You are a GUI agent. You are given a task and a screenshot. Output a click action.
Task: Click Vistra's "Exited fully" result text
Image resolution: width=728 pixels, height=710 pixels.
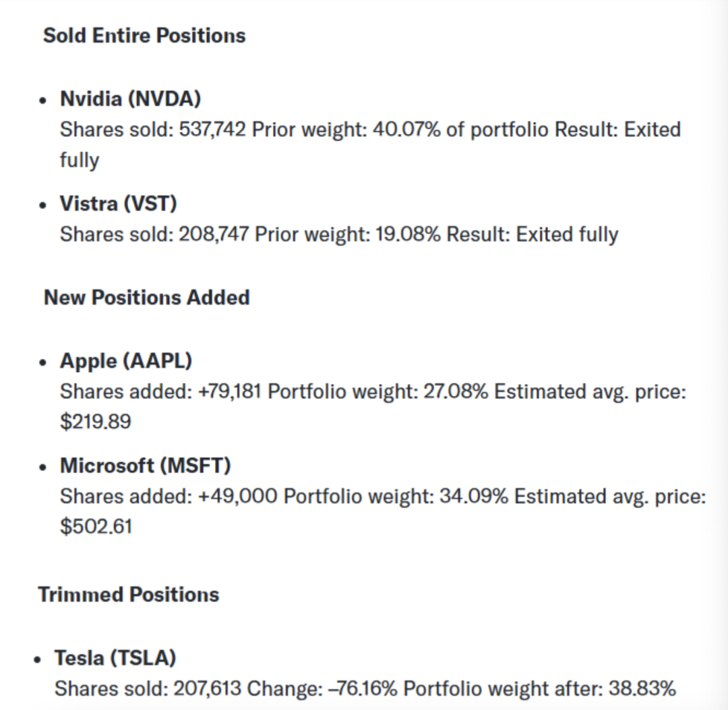567,234
